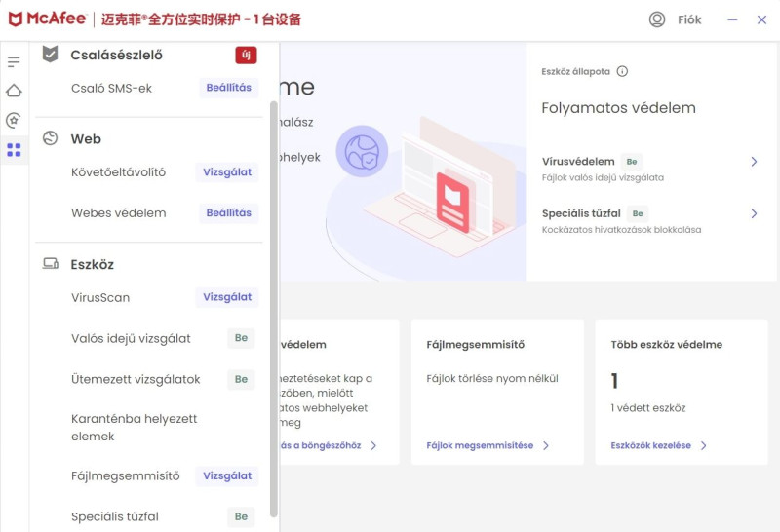Click Vizsgálat button for Követőeltávolító
Screen dimensions: 780x532
(227, 172)
